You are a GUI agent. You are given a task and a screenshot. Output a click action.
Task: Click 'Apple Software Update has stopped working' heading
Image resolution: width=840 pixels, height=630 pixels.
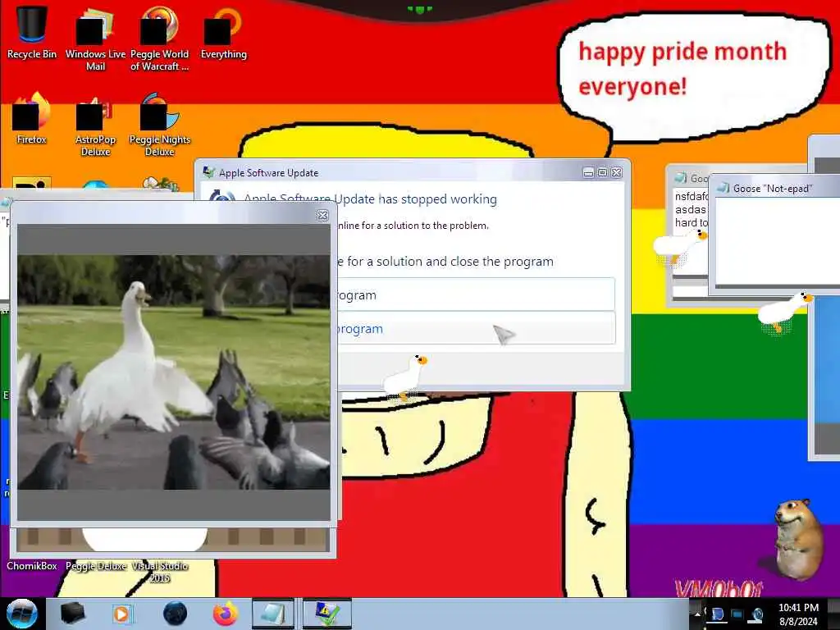(370, 199)
